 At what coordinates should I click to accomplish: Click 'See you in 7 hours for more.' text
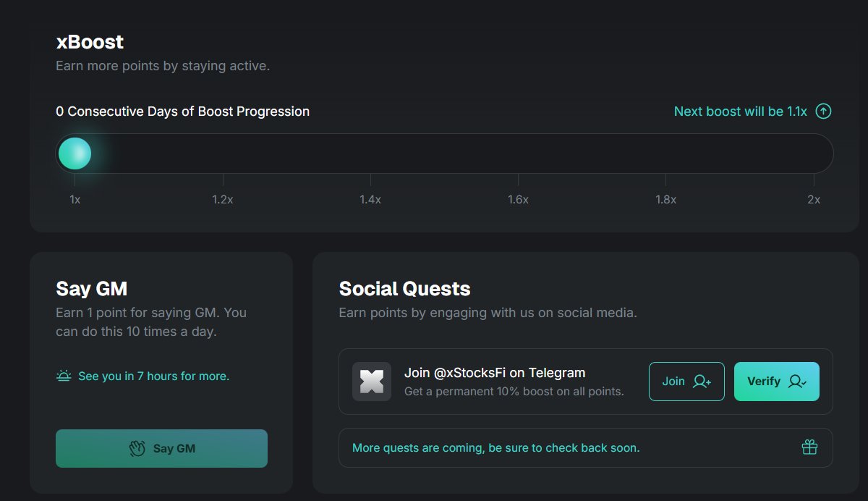[153, 376]
